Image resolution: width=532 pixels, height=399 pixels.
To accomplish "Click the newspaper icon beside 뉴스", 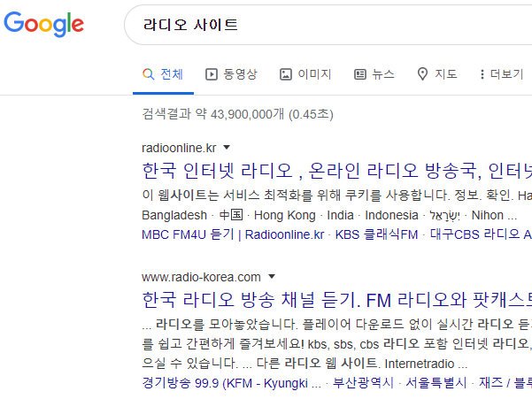I will coord(360,74).
